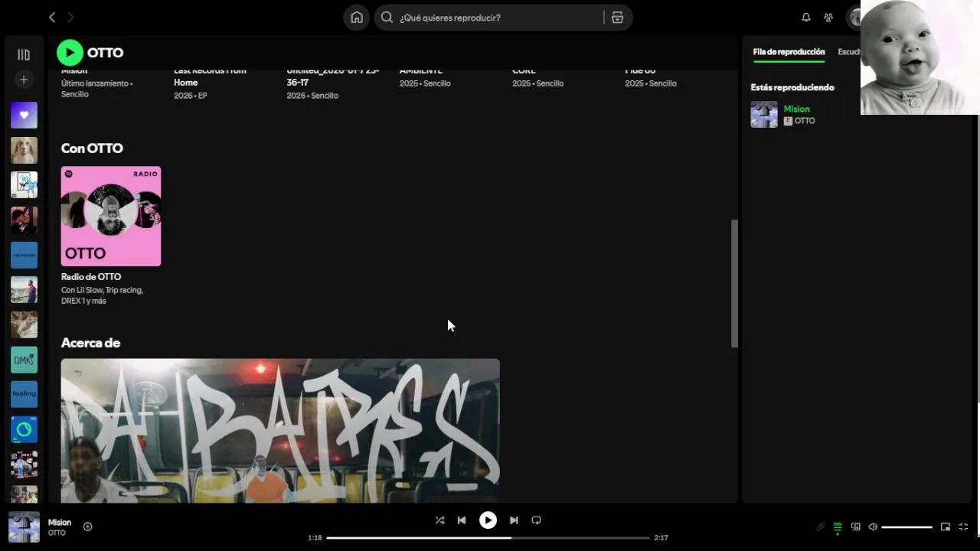Screen dimensions: 980x551
Task: Toggle the queue panel icon
Action: (838, 527)
